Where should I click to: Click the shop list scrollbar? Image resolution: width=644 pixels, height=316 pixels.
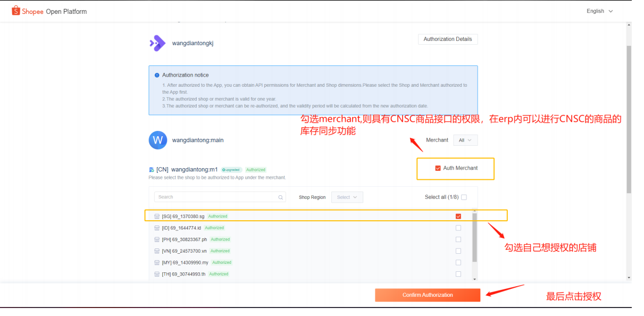pos(474,238)
